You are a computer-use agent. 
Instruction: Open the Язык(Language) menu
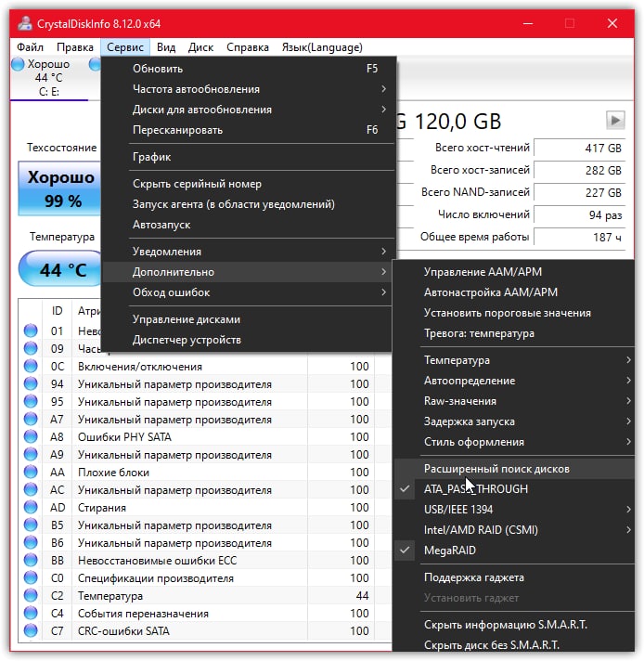click(x=322, y=47)
